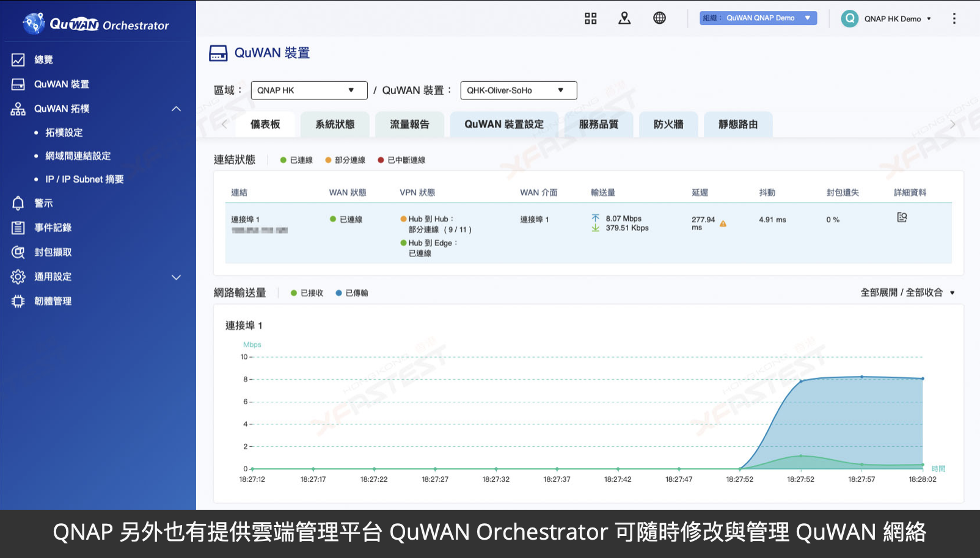Screen dimensions: 980x558
Task: Open the apps grid icon in header
Action: 590,18
